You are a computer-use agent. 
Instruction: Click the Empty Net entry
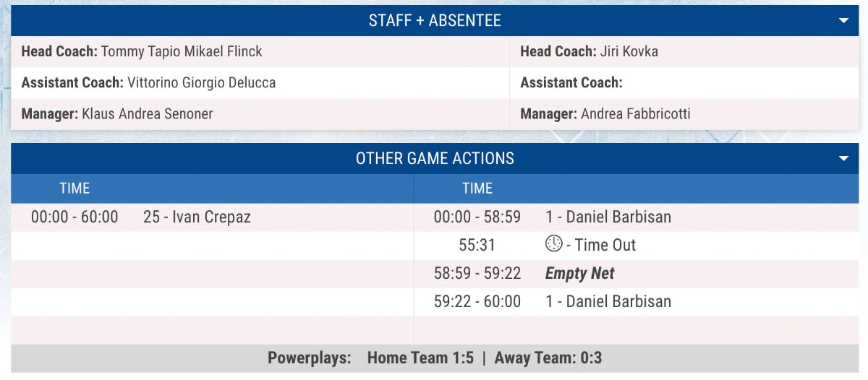click(579, 274)
